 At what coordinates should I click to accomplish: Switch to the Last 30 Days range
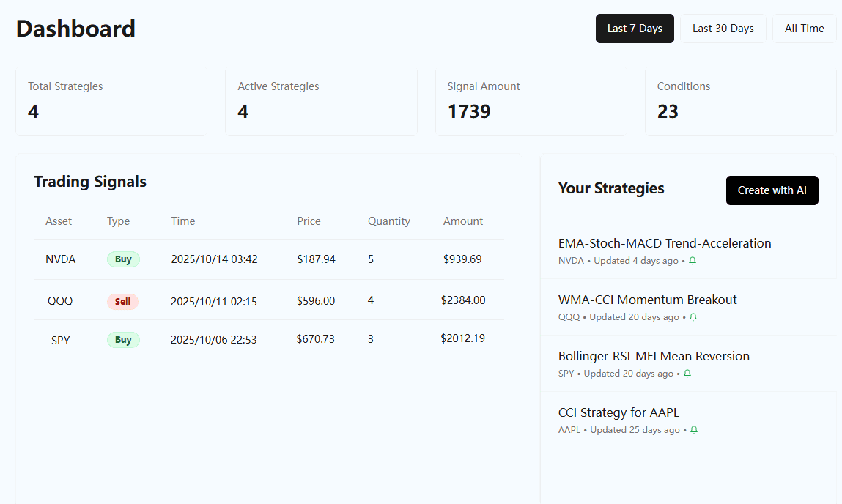pos(723,29)
